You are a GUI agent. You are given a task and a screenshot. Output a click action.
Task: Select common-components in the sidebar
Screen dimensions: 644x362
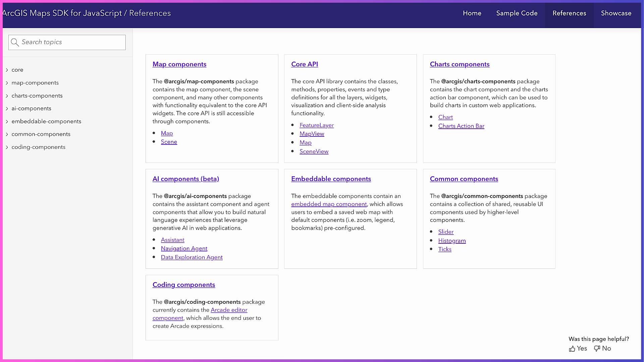41,134
